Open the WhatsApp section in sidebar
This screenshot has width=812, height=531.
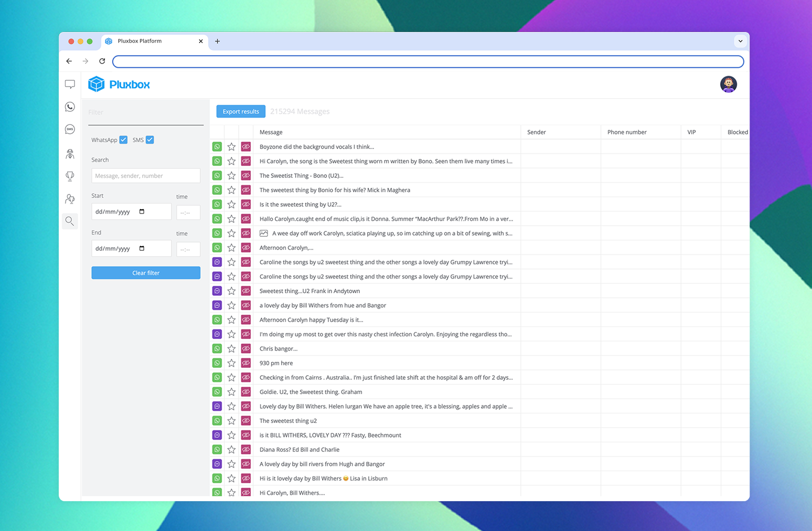point(70,107)
